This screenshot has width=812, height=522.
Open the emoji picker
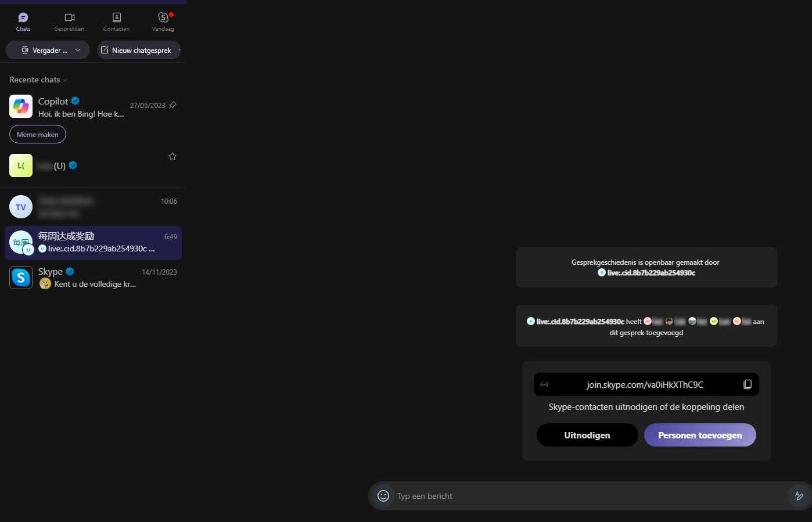pos(383,496)
